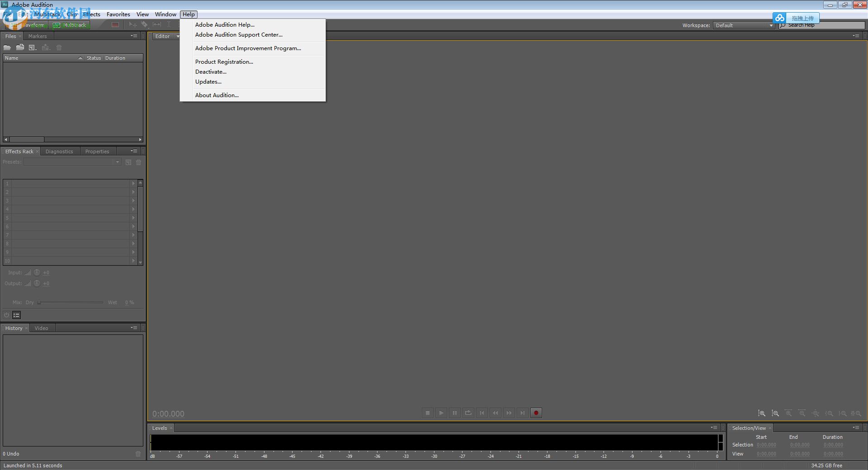Click the trash icon to close selected files
The width and height of the screenshot is (868, 470).
click(x=59, y=47)
